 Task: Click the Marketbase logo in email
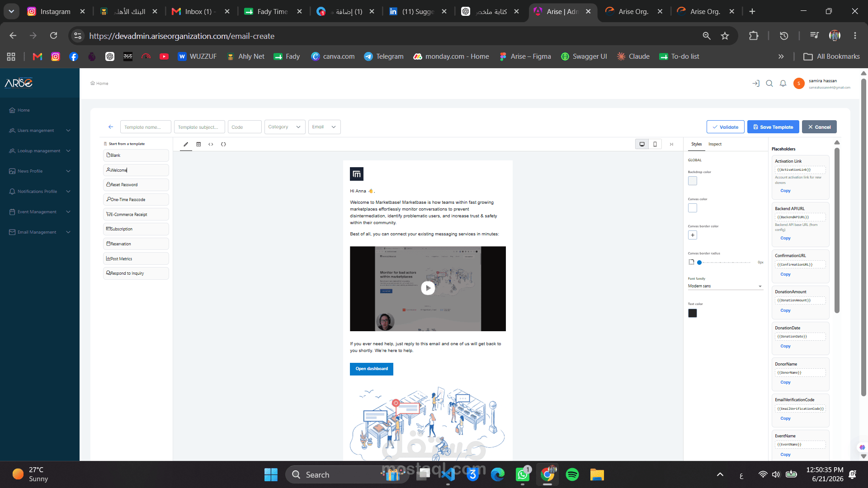coord(357,174)
